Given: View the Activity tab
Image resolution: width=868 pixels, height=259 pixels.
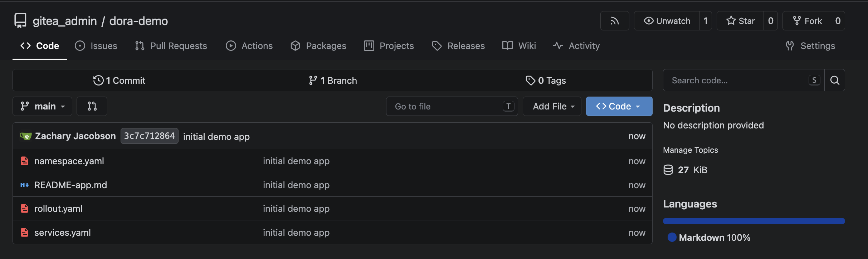Looking at the screenshot, I should [x=576, y=46].
